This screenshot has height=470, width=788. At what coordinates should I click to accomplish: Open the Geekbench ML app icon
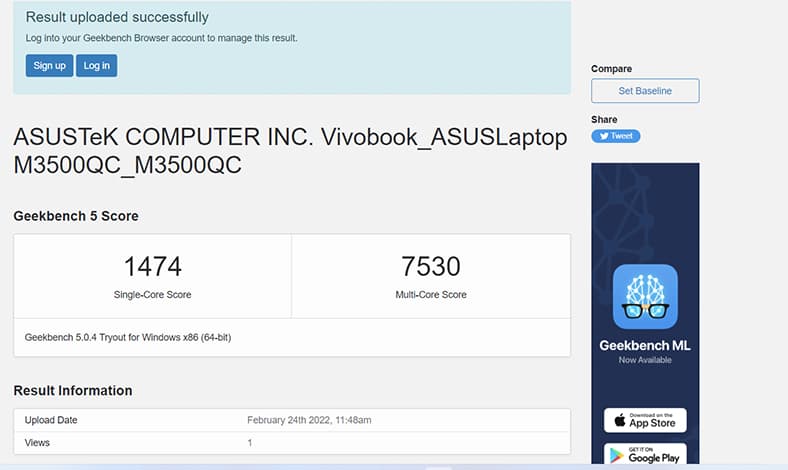[645, 297]
